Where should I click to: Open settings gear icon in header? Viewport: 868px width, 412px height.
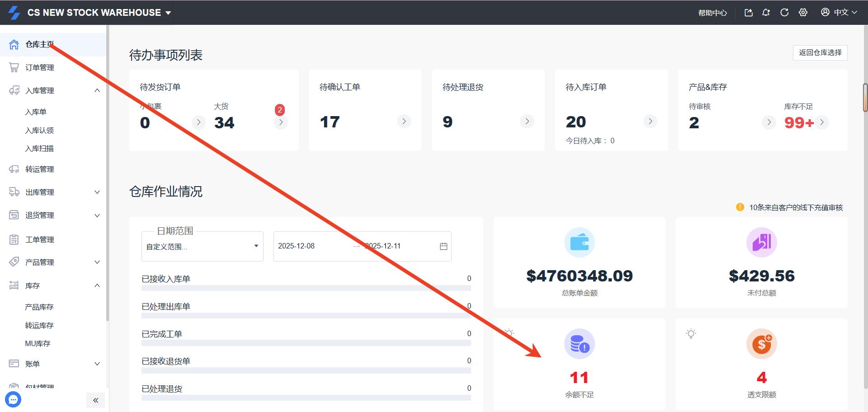coord(803,13)
